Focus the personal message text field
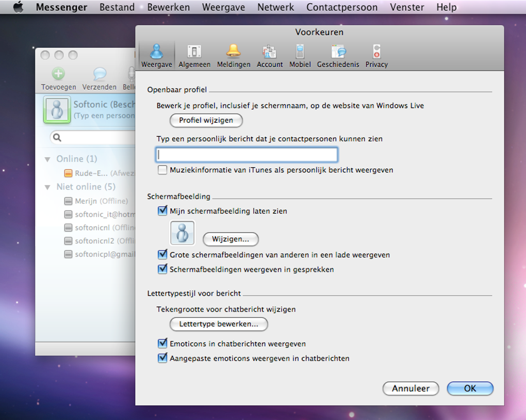 point(246,154)
